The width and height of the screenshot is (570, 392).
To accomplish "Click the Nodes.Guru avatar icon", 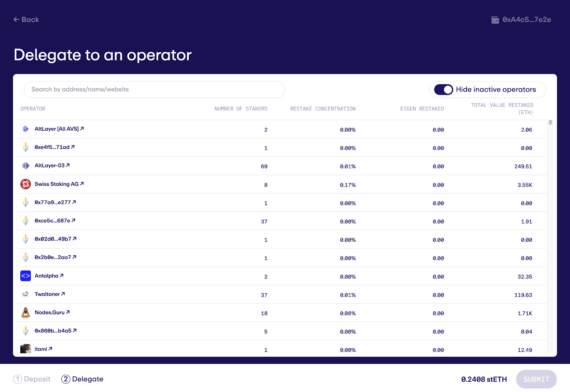I will click(x=26, y=313).
